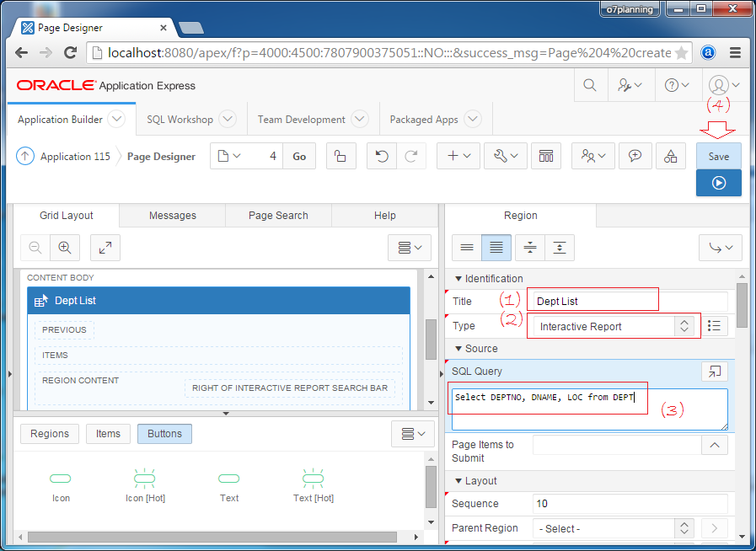The width and height of the screenshot is (756, 551).
Task: Open the Team Development people menu
Action: [x=593, y=156]
